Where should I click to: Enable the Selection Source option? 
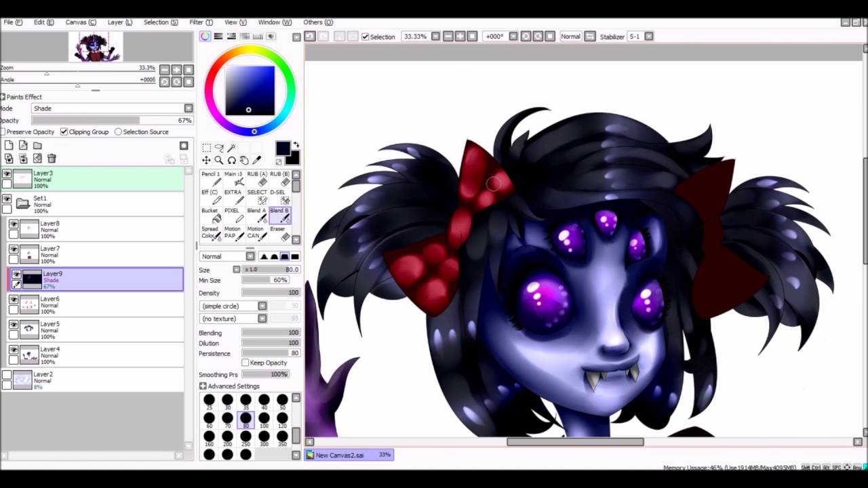click(118, 131)
